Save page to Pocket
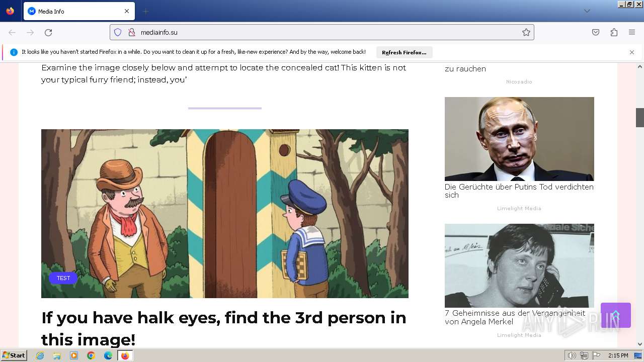 (596, 32)
